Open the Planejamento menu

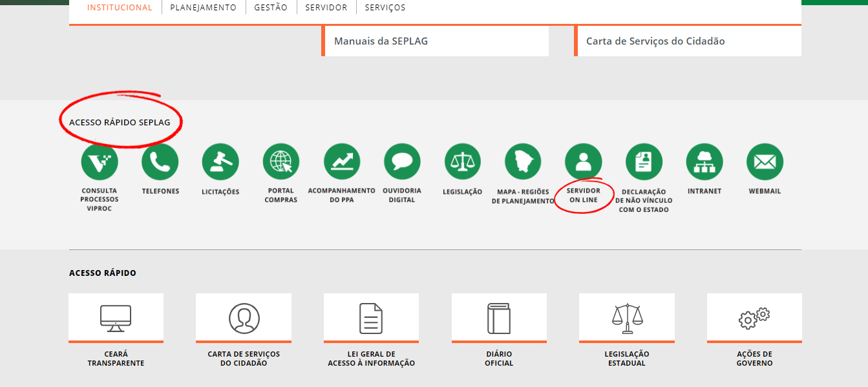pos(204,8)
